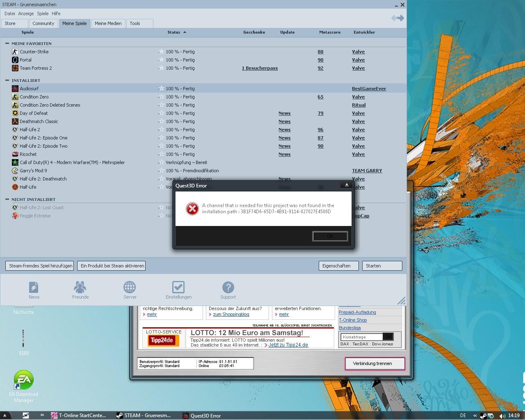Select the Deathmatch Classic game icon
Image resolution: width=525 pixels, height=420 pixels.
(x=15, y=121)
